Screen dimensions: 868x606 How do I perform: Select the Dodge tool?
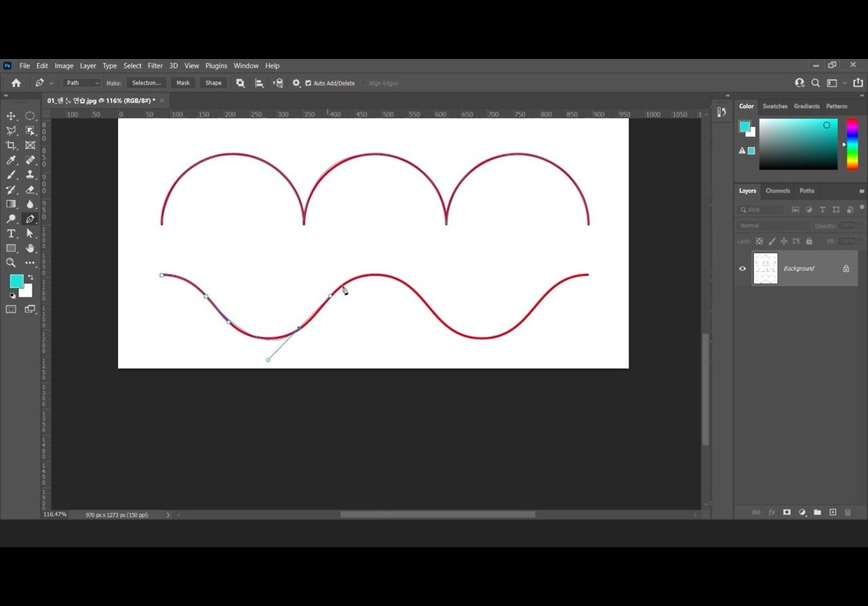pyautogui.click(x=11, y=219)
